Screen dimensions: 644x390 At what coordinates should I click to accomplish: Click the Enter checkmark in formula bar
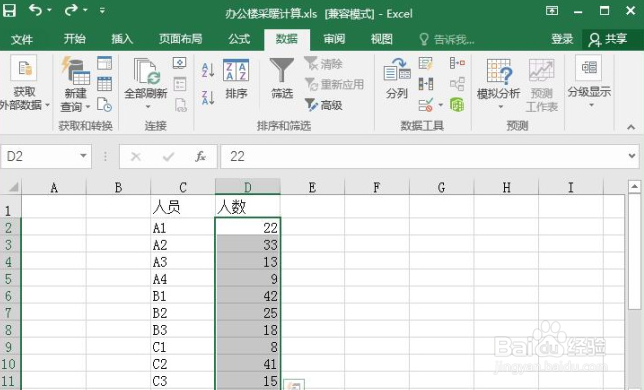pyautogui.click(x=168, y=156)
